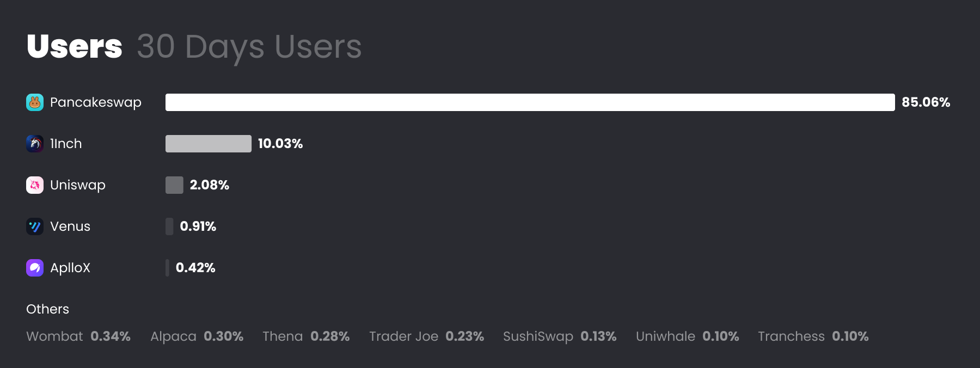The image size is (980, 368).
Task: Click the Uniswap small gray bar
Action: pos(174,185)
